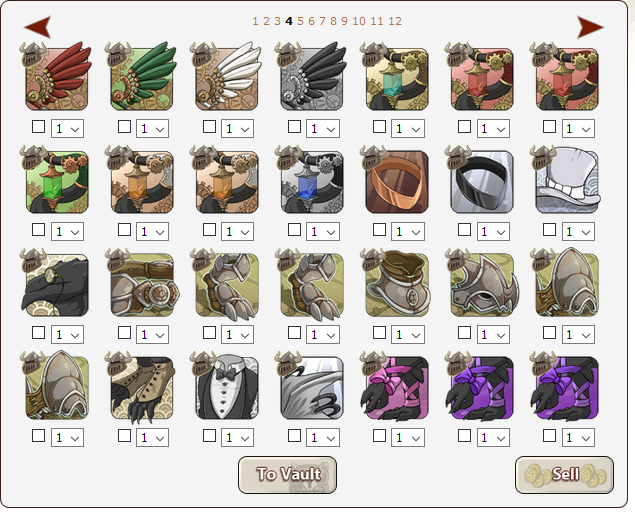Open quantity dropdown under red wings

pyautogui.click(x=67, y=128)
